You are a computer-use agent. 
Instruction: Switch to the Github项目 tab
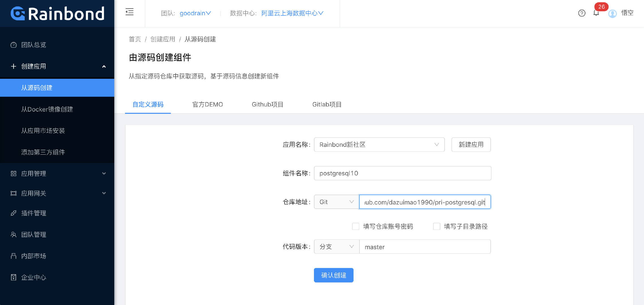268,104
